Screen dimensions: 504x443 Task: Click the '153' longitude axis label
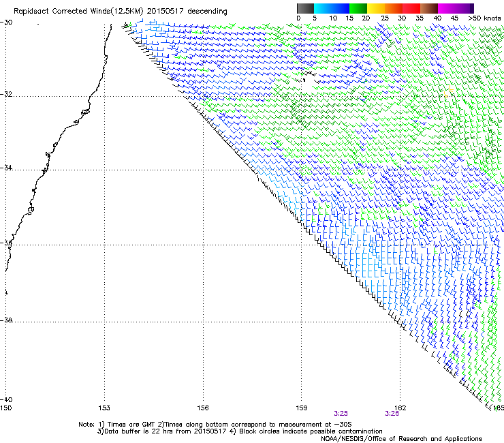point(104,408)
